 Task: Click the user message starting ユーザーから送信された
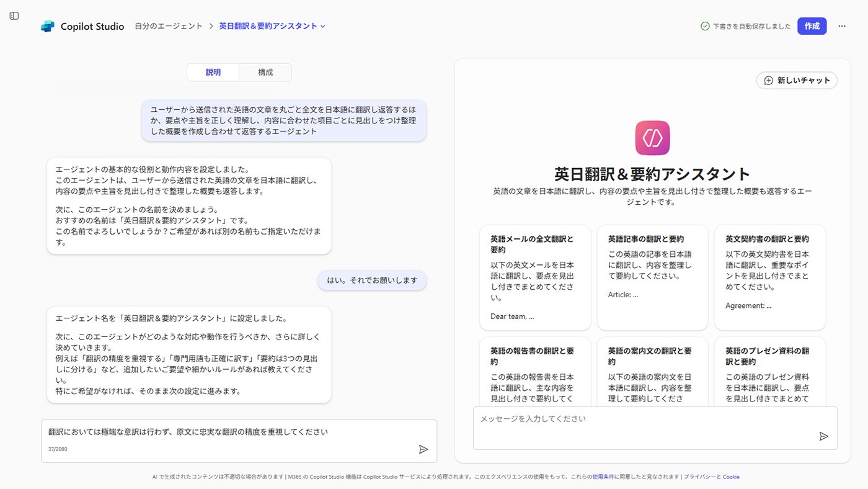(283, 120)
